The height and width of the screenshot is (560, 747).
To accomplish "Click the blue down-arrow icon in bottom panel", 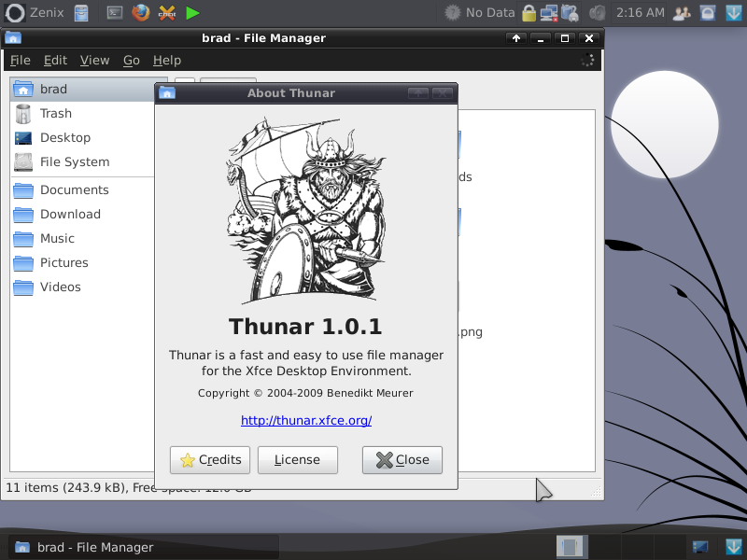I will click(734, 546).
